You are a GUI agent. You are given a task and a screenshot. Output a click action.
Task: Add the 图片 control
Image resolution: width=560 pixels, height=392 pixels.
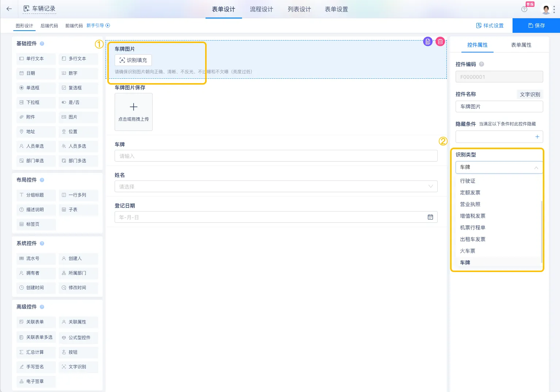click(78, 117)
